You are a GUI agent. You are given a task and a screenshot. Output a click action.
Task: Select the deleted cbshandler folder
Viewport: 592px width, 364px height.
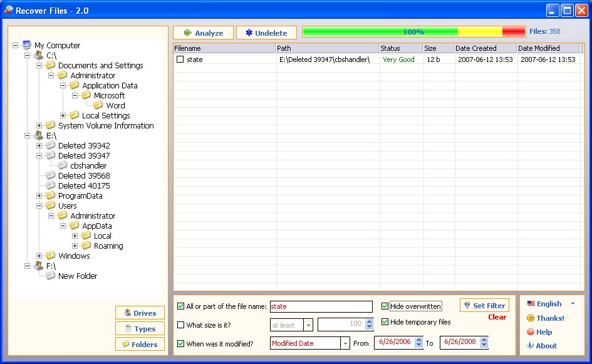point(88,166)
